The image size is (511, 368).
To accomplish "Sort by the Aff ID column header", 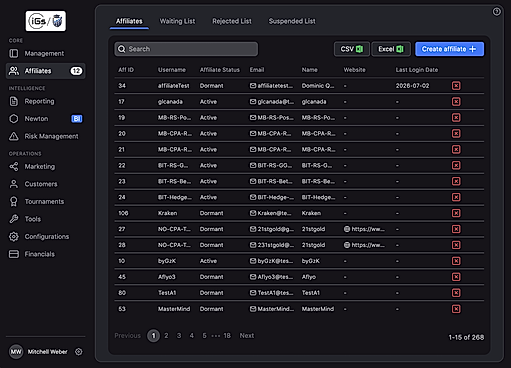I will click(126, 70).
